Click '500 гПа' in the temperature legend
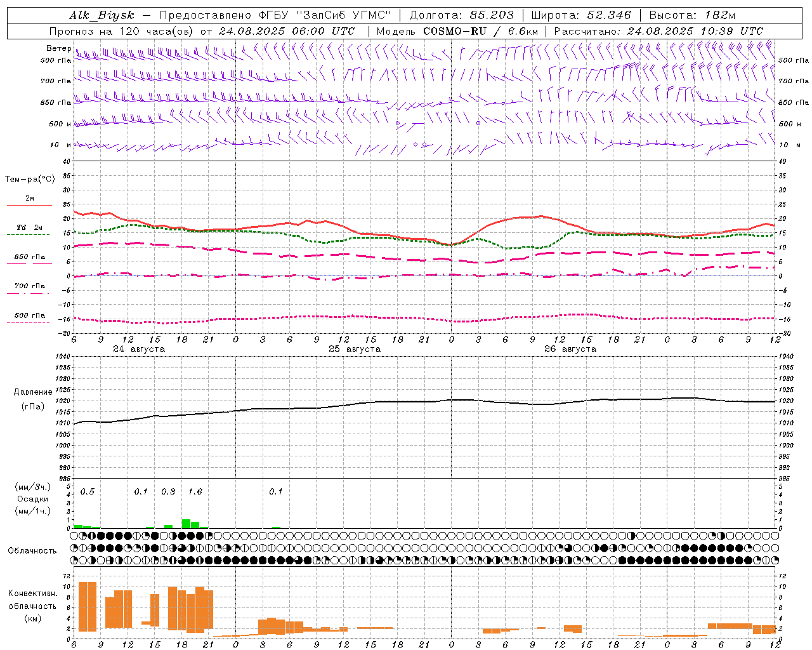Viewport: 812px width, 650px height. coord(30,315)
